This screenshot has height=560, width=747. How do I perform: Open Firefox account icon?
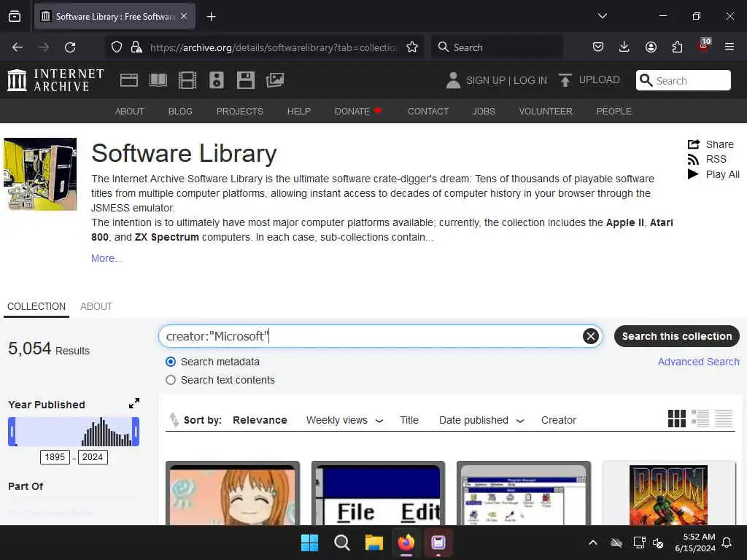651,47
